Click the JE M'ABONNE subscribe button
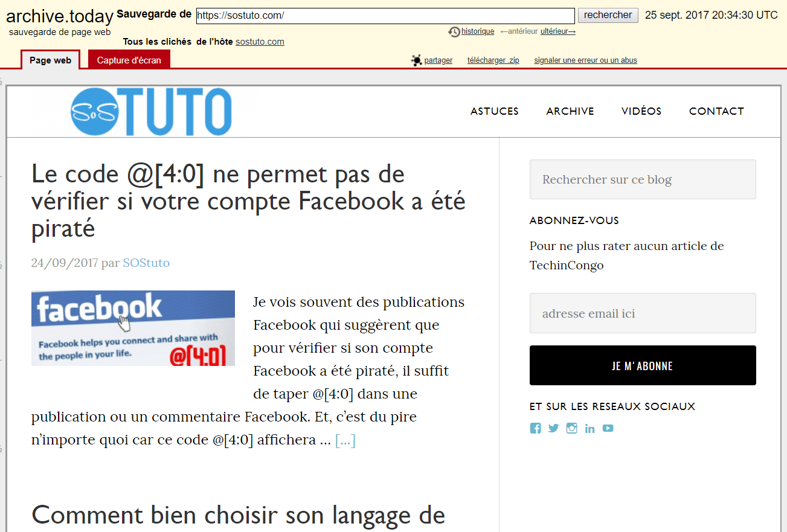 click(x=643, y=365)
